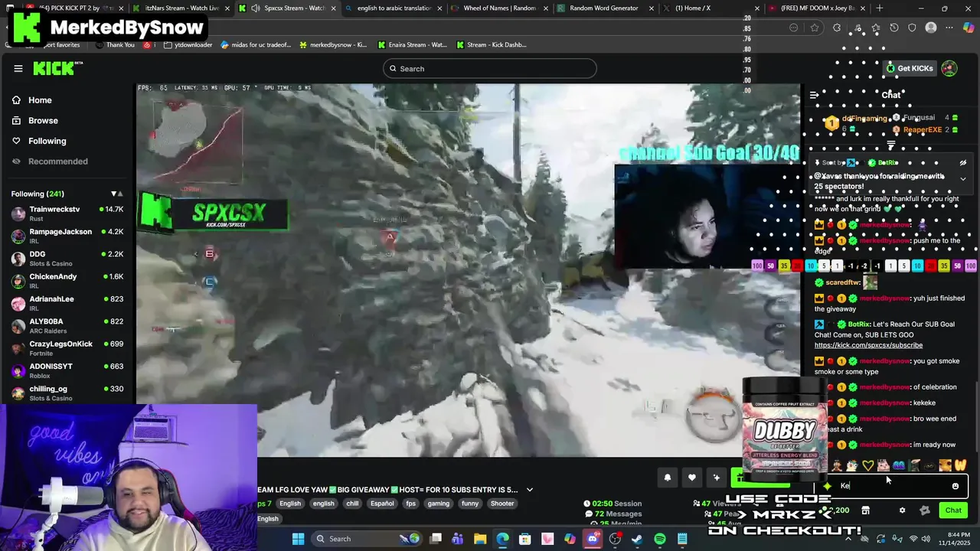980x551 pixels.
Task: Click scaredftw username in chat
Action: coord(843,282)
